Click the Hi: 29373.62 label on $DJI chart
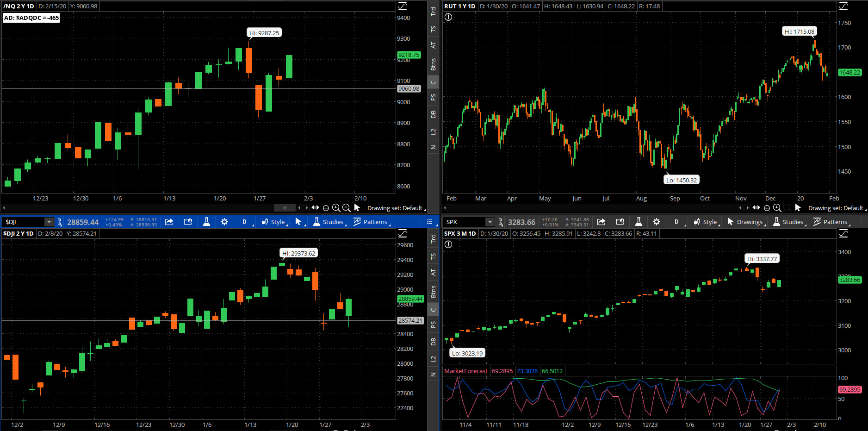The image size is (868, 431). coord(299,253)
